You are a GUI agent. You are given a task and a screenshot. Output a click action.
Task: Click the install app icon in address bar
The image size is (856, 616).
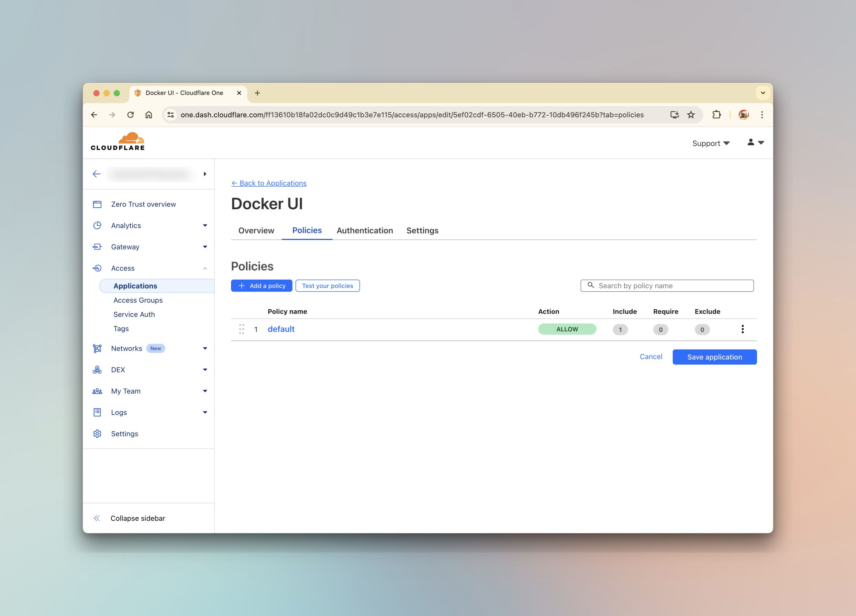click(674, 115)
